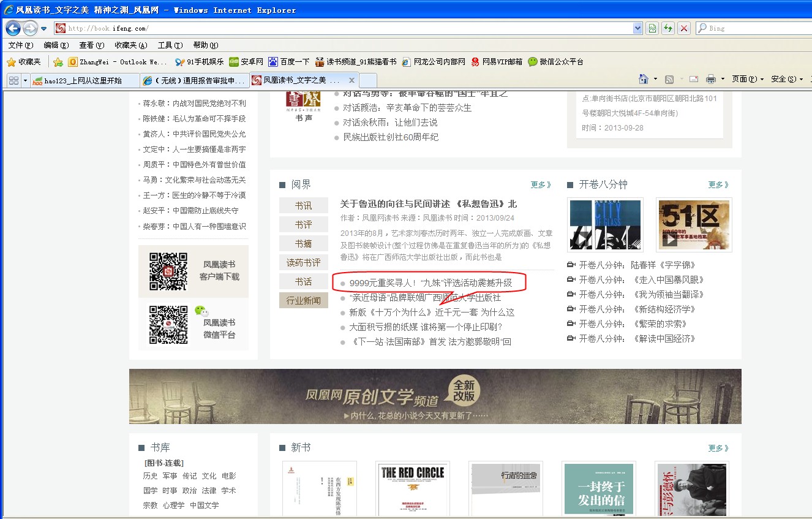Open a new blank tab

coord(368,80)
